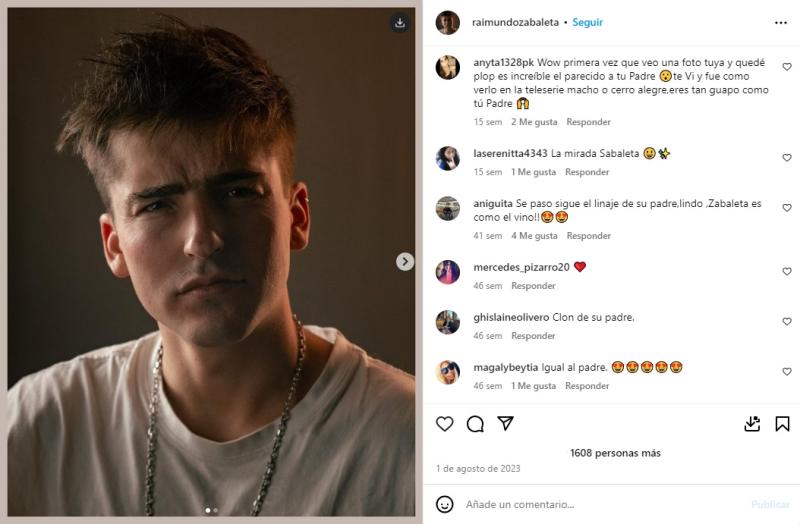Open raimundozabaleta profile from header
Image resolution: width=800 pixels, height=524 pixels.
513,22
